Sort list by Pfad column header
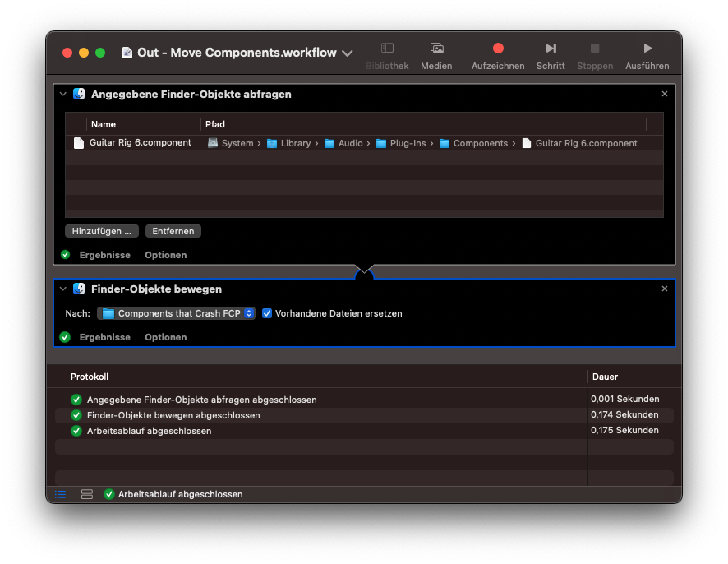This screenshot has width=728, height=564. [x=215, y=124]
